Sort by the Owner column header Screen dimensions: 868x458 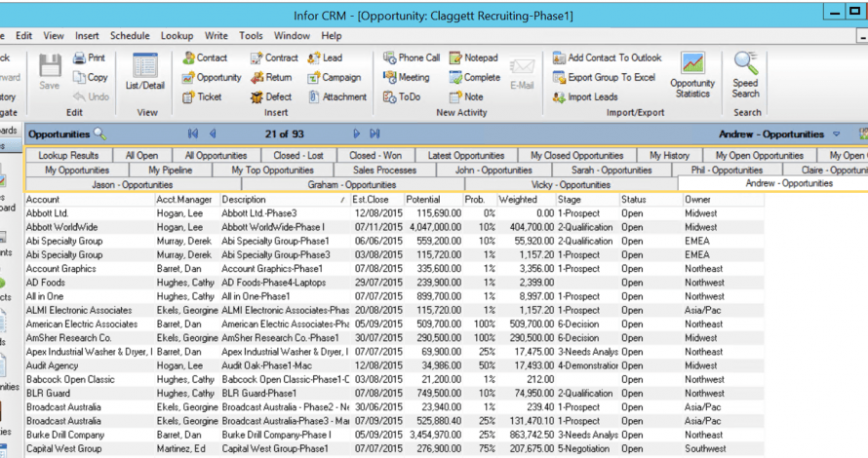[723, 199]
